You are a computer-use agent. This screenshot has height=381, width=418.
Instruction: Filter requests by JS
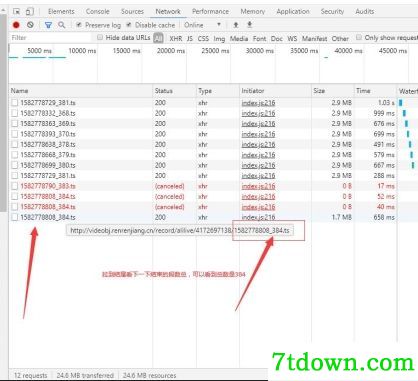190,39
